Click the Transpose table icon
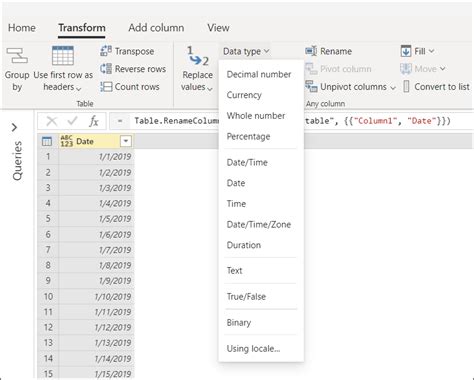The height and width of the screenshot is (380, 474). coord(106,51)
